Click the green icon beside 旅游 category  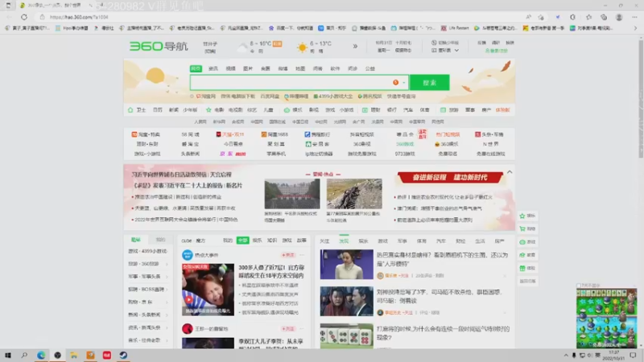point(443,110)
